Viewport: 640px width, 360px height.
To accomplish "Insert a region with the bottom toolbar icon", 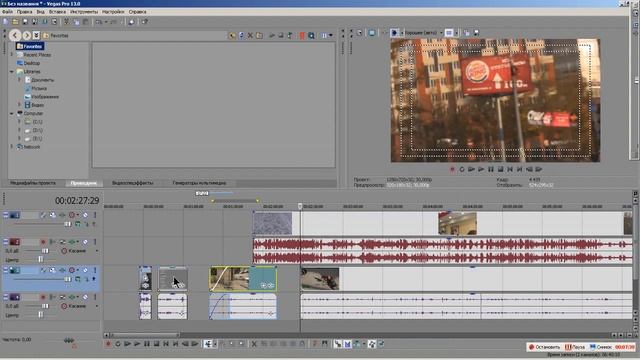I will [324, 344].
